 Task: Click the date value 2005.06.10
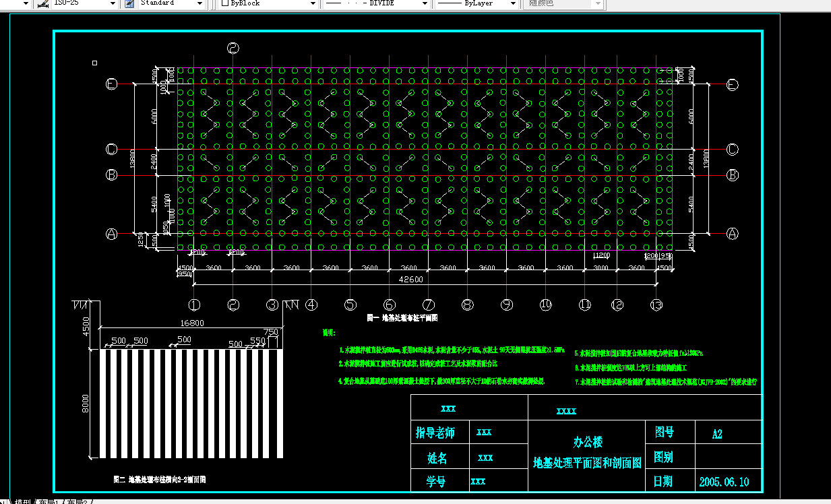pyautogui.click(x=724, y=482)
